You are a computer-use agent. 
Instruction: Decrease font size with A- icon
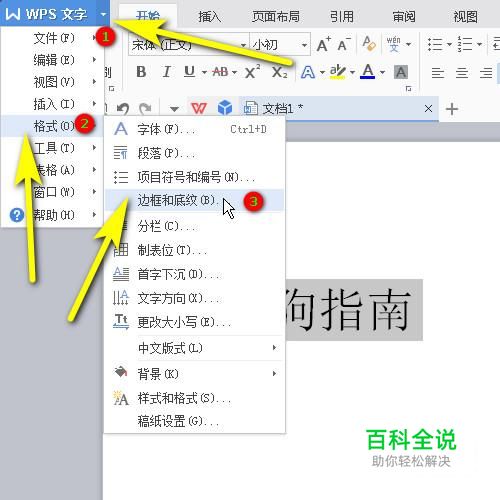coord(344,44)
